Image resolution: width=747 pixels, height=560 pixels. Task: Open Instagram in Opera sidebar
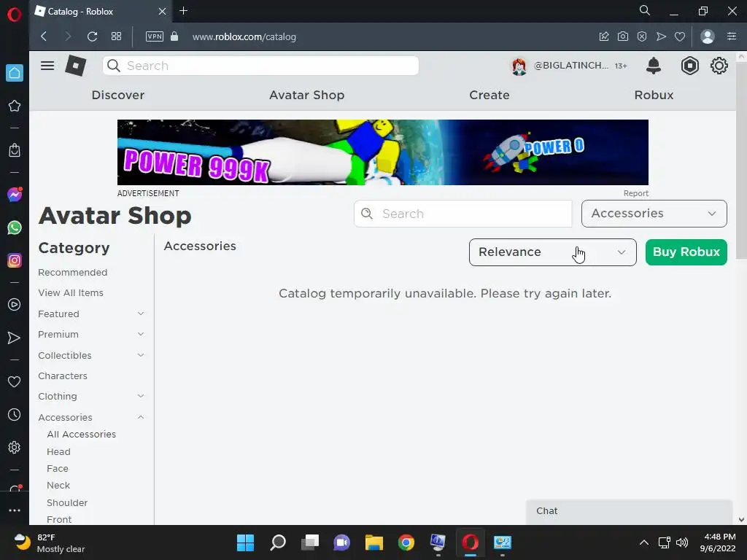[15, 260]
